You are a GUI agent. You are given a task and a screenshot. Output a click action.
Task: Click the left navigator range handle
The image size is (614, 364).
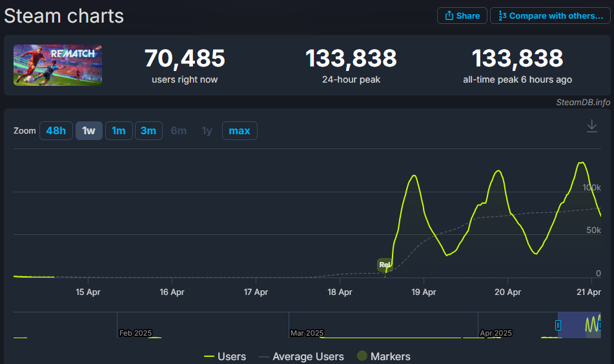[x=558, y=325]
